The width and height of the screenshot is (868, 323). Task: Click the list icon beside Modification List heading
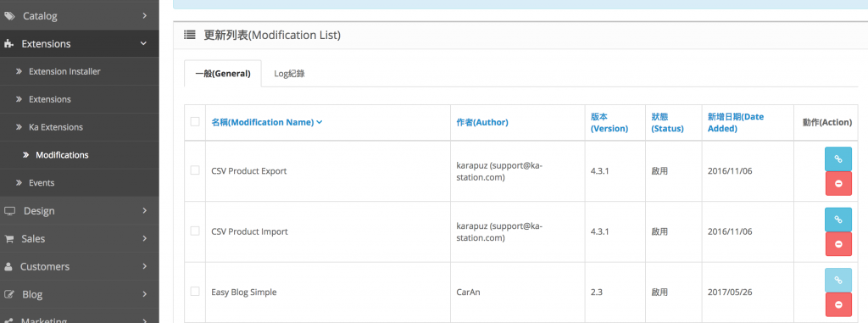pyautogui.click(x=189, y=36)
